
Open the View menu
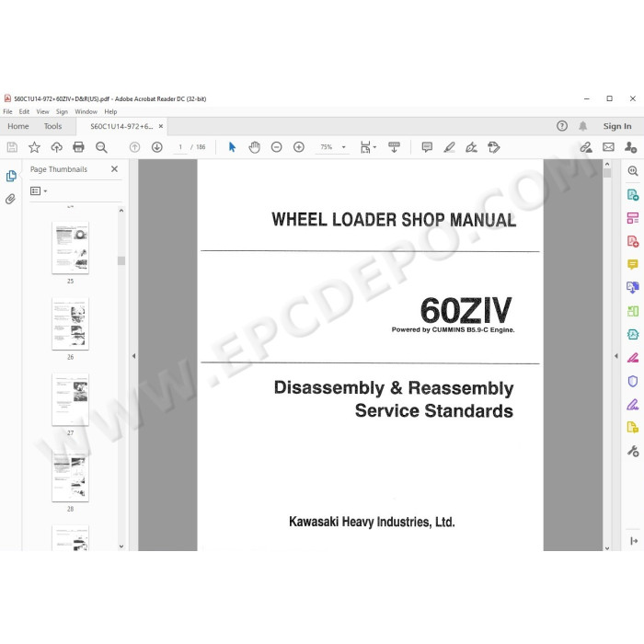tap(42, 111)
